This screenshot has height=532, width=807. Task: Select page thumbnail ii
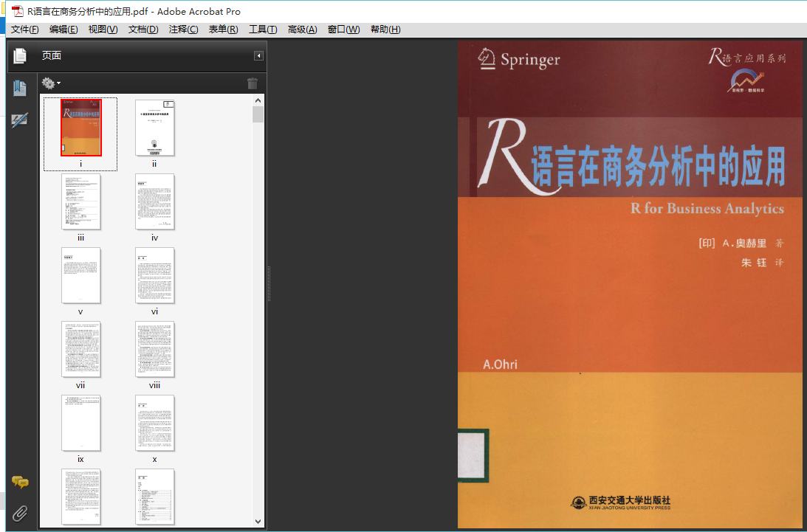pos(155,128)
